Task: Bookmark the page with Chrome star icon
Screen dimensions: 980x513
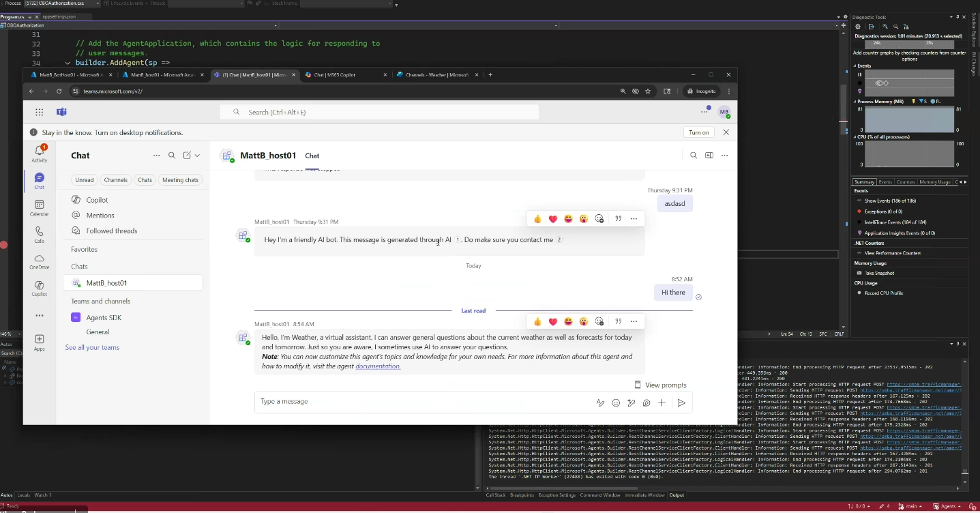Action: tap(648, 91)
